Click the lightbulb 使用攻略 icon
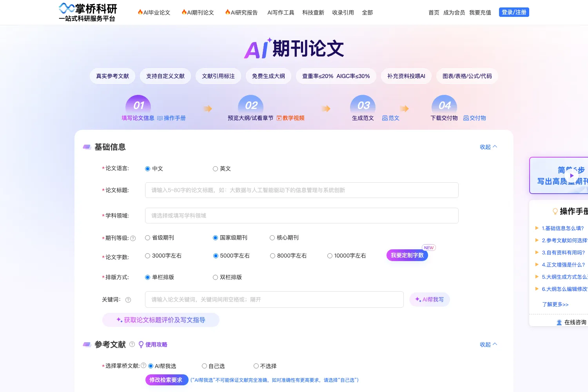This screenshot has height=392, width=588. pos(141,345)
